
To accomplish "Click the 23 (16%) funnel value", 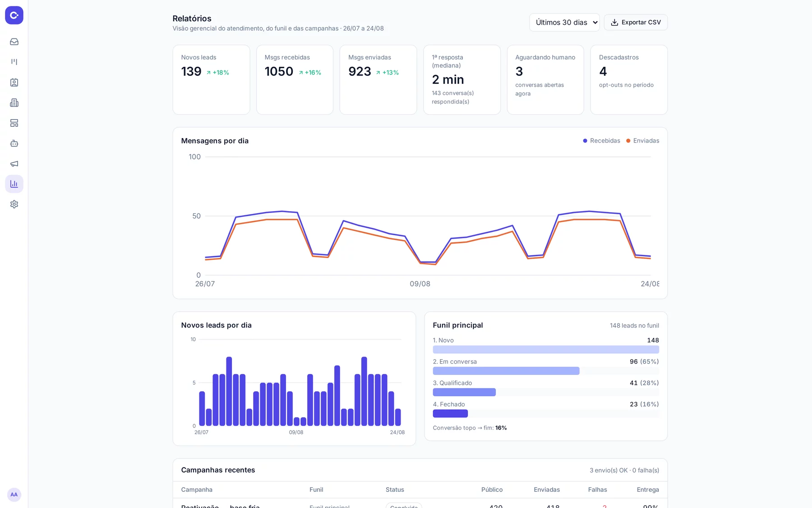I will click(644, 404).
